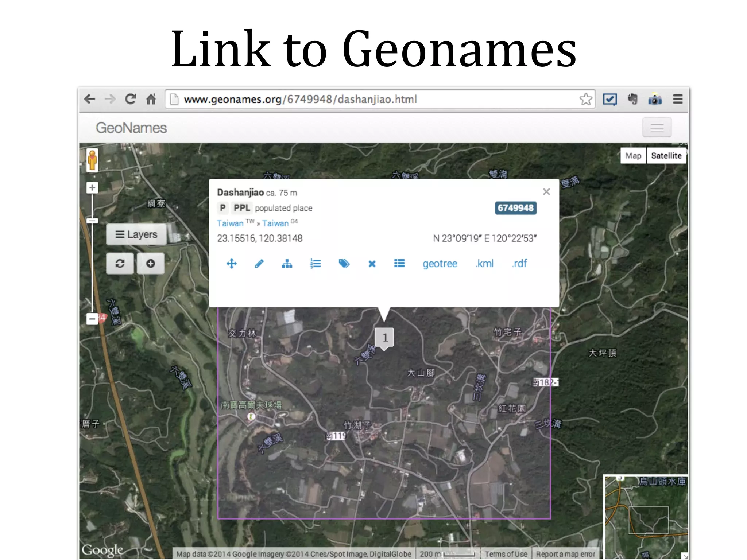747x560 pixels.
Task: Open the Evernote elephant extension icon
Action: click(633, 99)
